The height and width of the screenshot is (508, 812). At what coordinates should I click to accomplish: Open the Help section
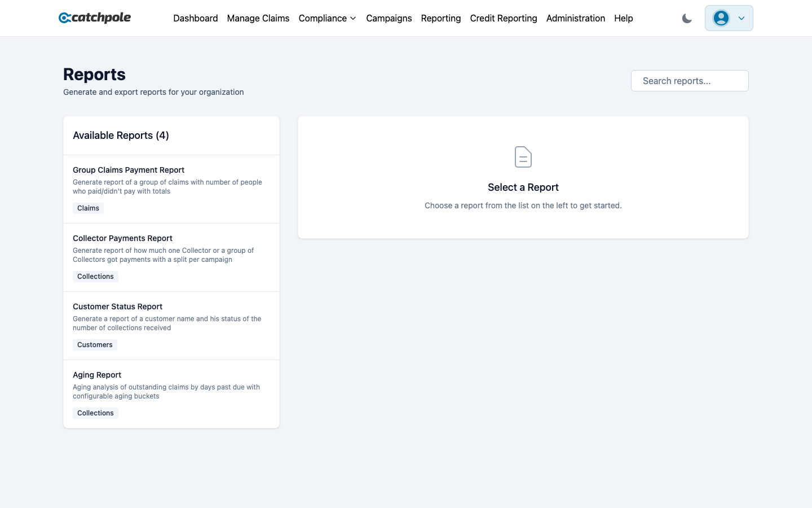point(624,18)
